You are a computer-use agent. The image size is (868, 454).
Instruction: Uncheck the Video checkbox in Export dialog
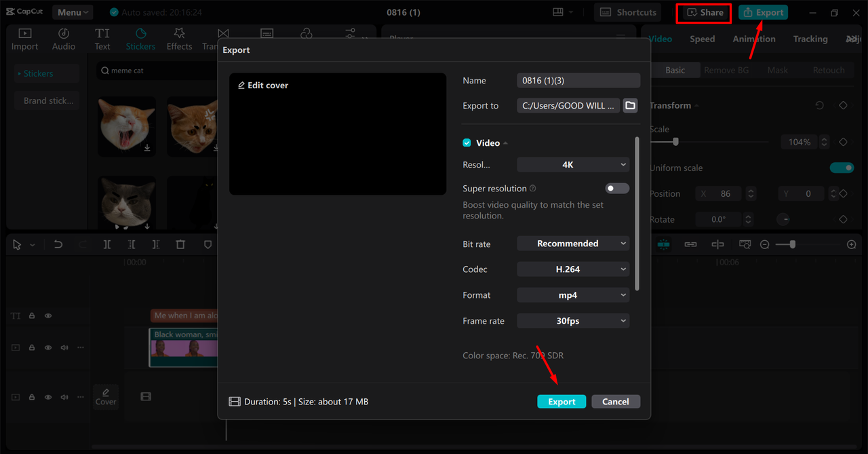click(x=467, y=143)
